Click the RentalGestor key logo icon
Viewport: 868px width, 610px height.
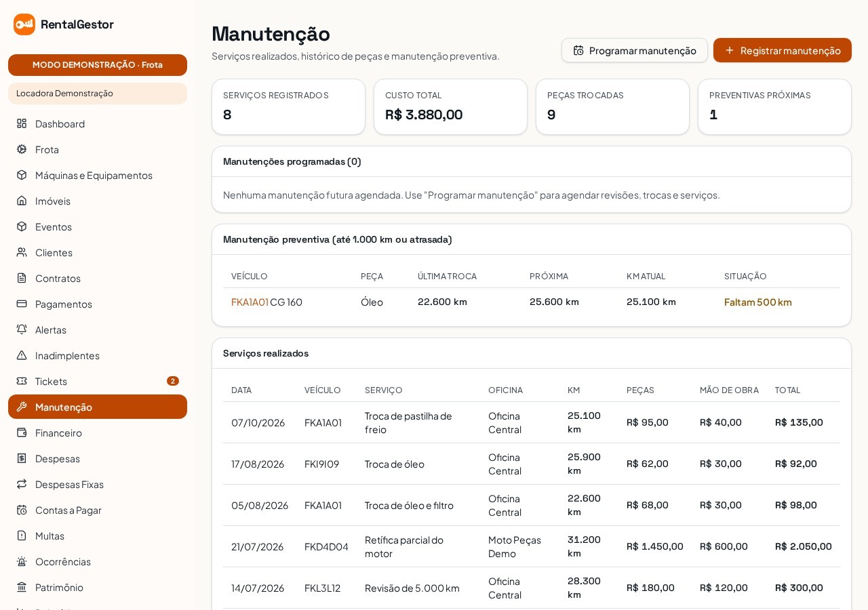click(24, 24)
